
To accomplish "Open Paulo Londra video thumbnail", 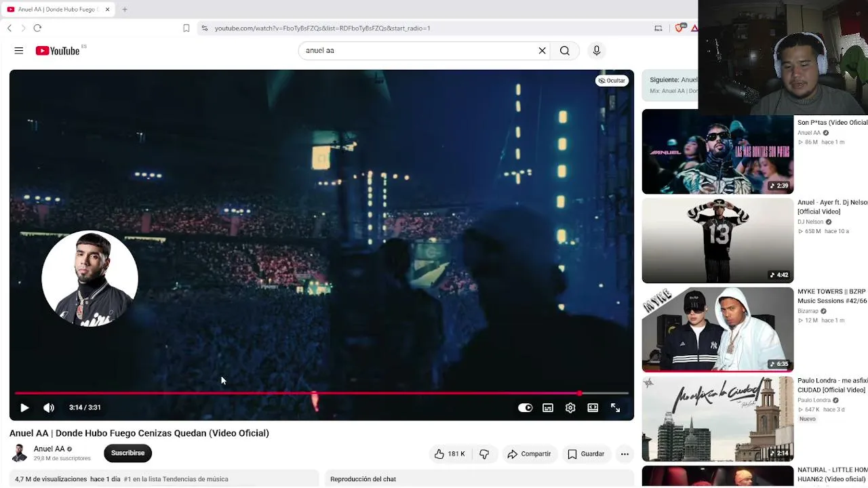I will click(717, 419).
